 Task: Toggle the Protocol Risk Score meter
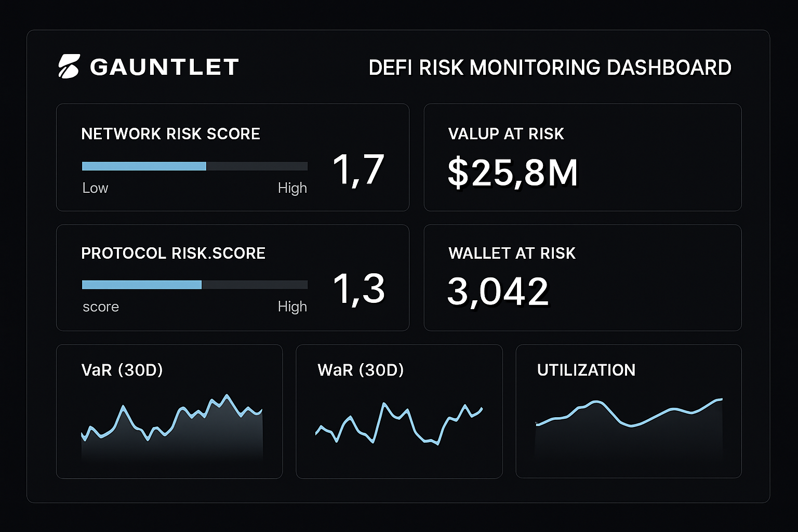click(x=194, y=285)
